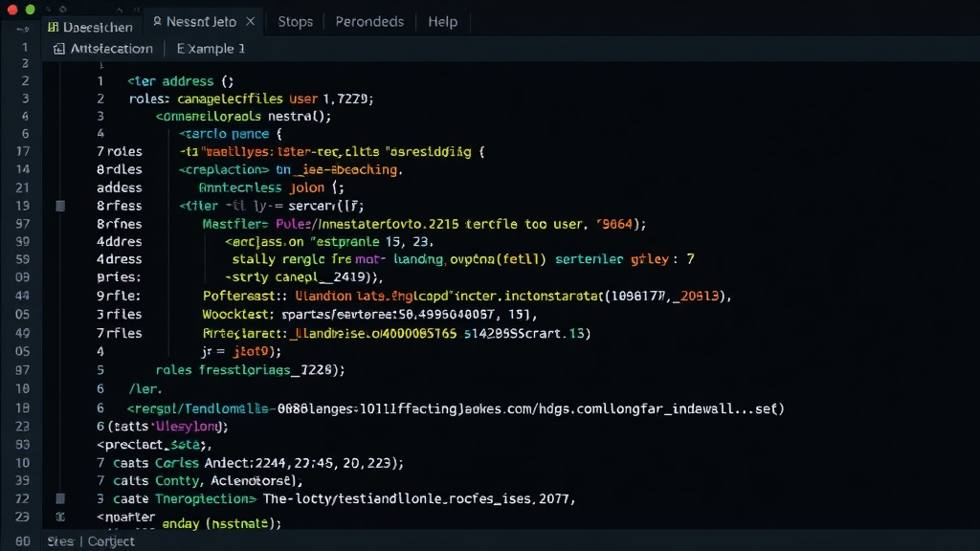Click the Mastfler= Pule line
The image size is (980, 551).
pyautogui.click(x=424, y=224)
